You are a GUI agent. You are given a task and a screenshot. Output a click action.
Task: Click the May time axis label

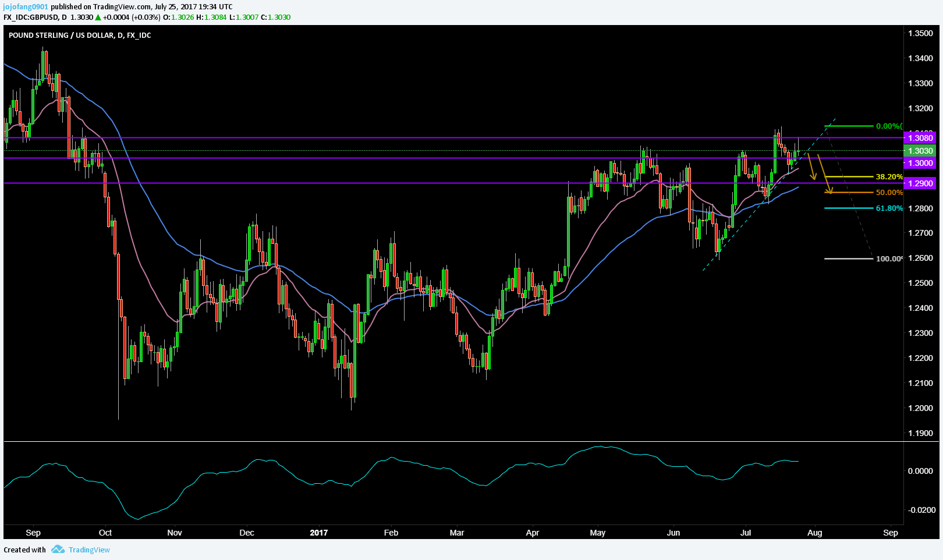point(598,533)
